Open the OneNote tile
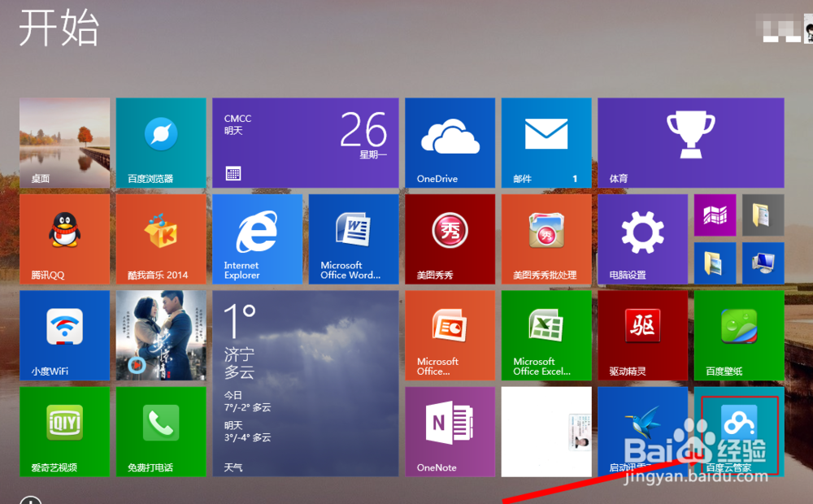The width and height of the screenshot is (813, 504). (450, 432)
